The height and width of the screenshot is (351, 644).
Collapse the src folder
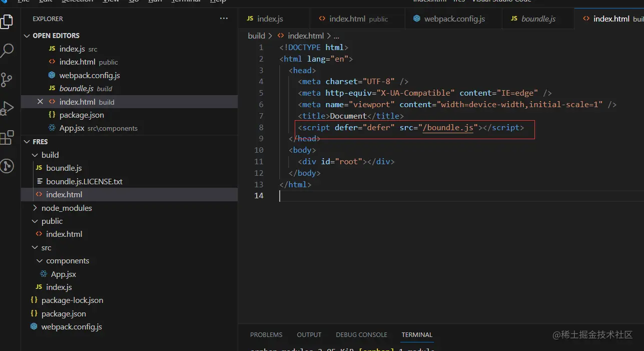35,247
